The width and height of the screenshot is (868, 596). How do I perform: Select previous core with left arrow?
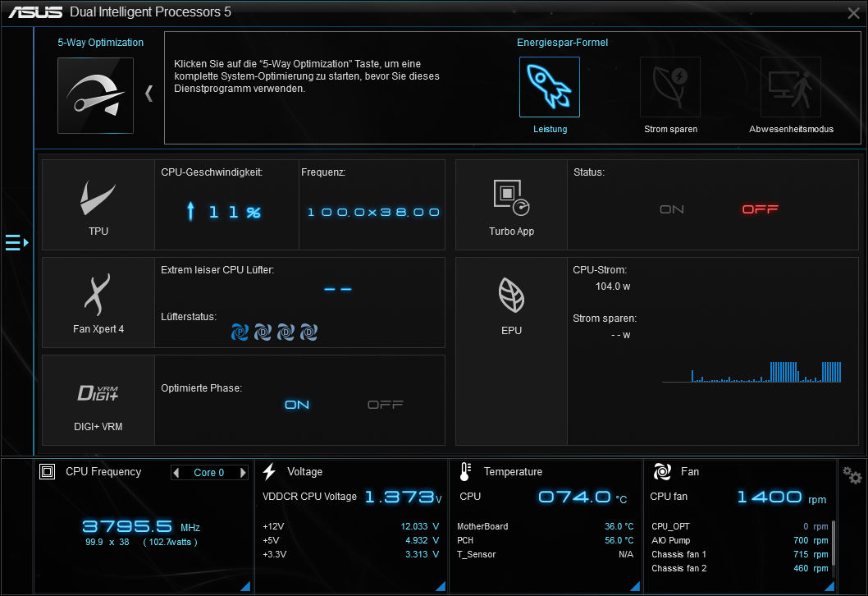click(176, 473)
